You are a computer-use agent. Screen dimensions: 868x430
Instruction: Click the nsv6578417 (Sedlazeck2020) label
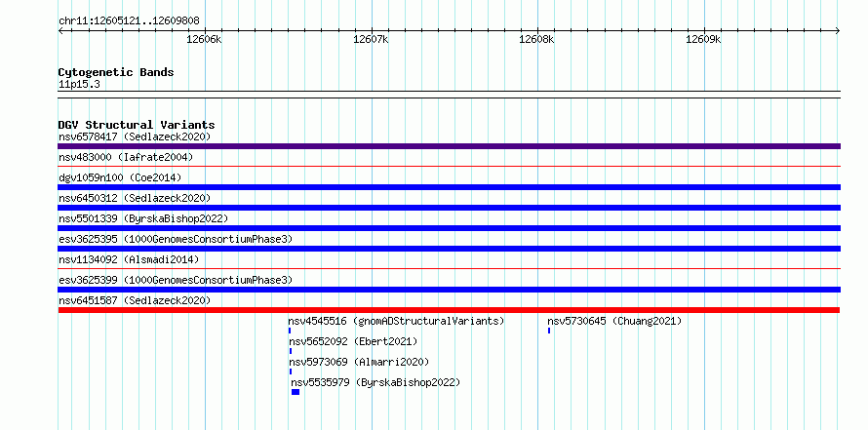coord(135,137)
